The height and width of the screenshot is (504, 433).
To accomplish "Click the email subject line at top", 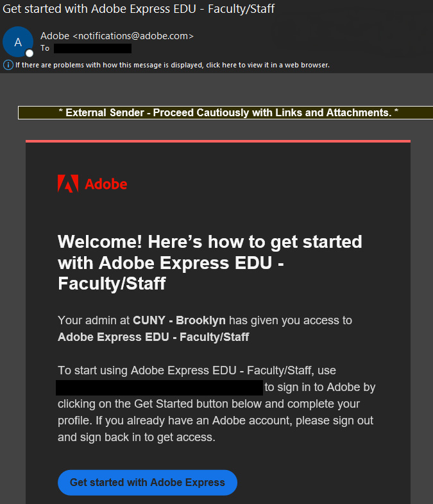I will tap(139, 9).
